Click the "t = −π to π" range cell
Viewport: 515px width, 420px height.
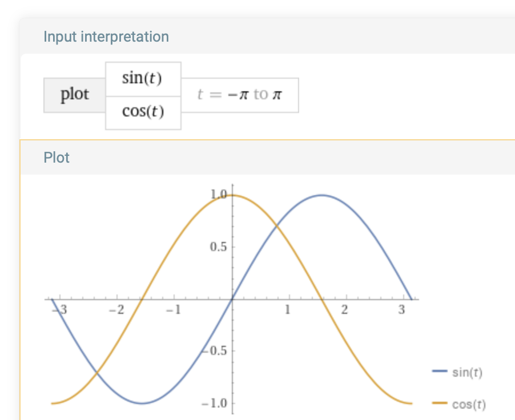(x=239, y=95)
